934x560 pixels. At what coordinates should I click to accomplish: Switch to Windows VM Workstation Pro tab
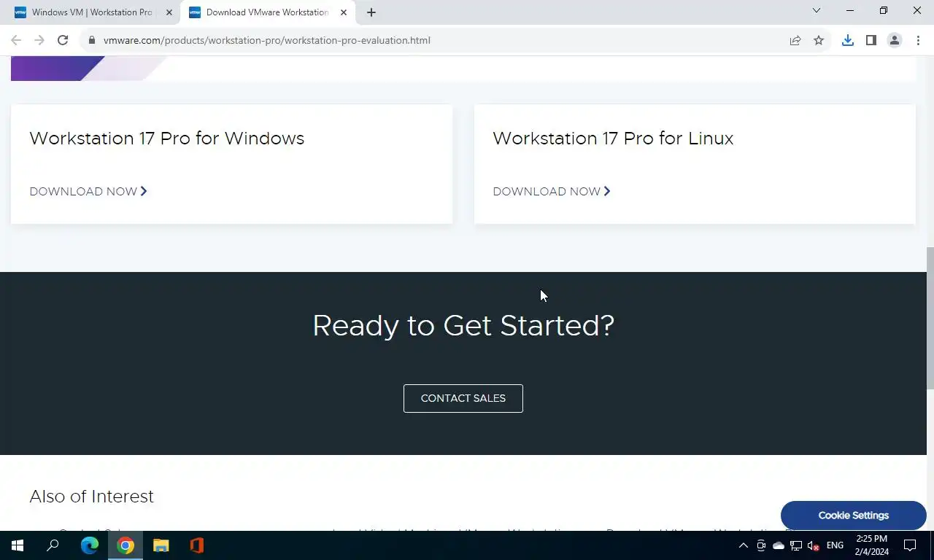coord(92,12)
